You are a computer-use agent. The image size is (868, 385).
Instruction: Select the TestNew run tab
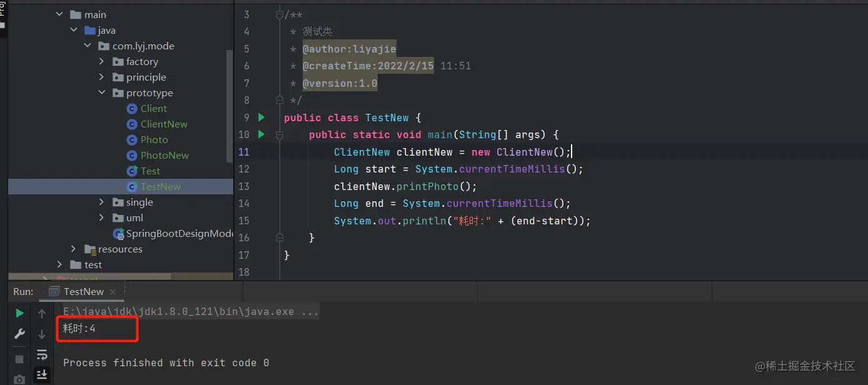tap(83, 292)
